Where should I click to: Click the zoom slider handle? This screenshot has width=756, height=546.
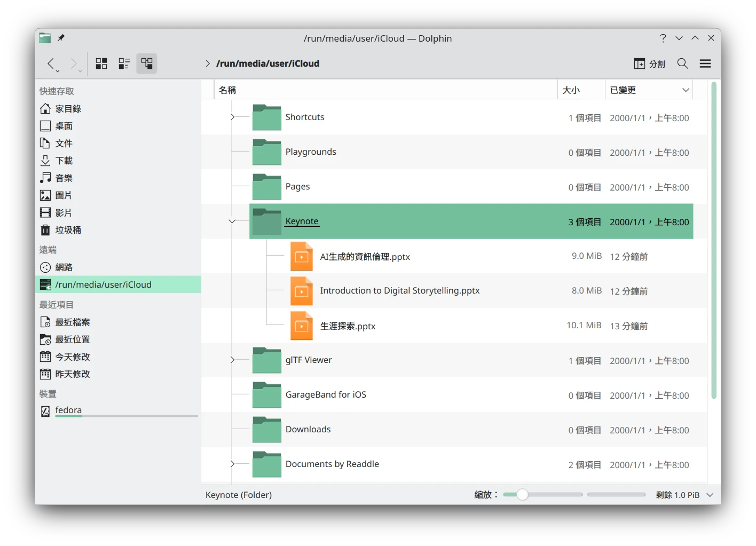(522, 495)
